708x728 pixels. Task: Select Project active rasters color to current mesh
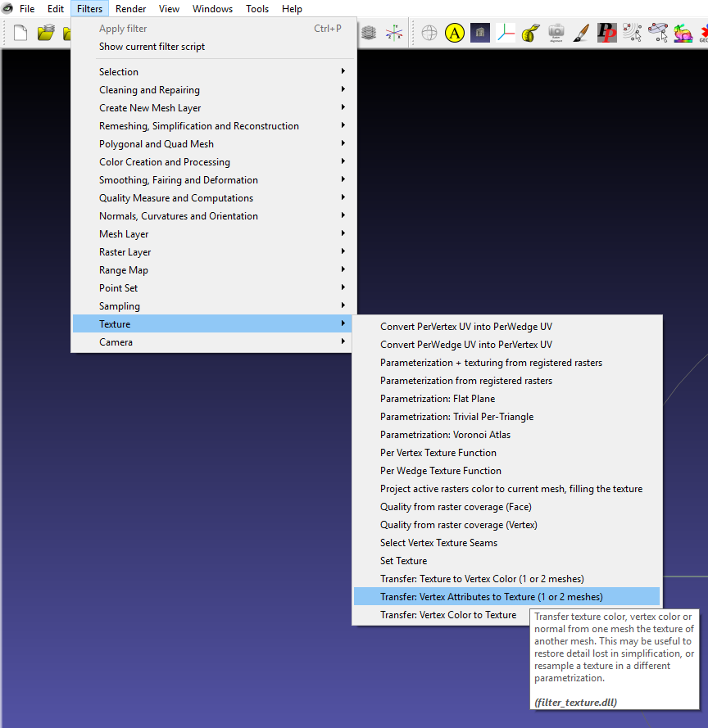pyautogui.click(x=507, y=488)
